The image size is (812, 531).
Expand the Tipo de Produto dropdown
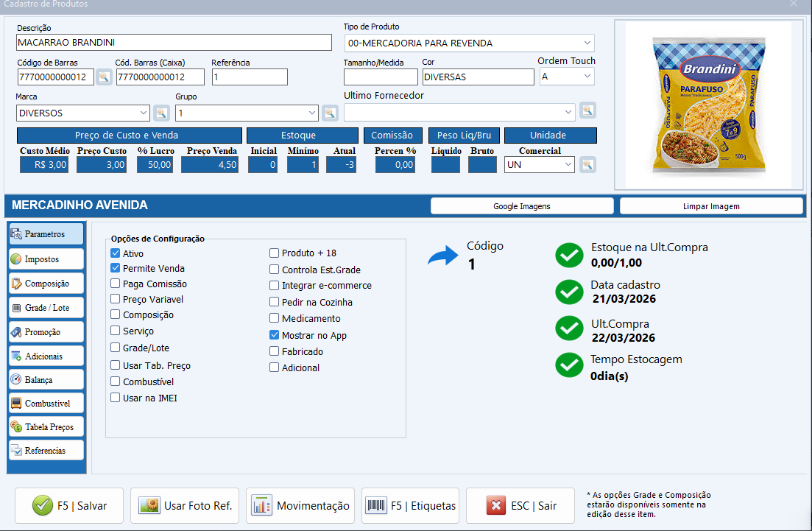pyautogui.click(x=587, y=43)
